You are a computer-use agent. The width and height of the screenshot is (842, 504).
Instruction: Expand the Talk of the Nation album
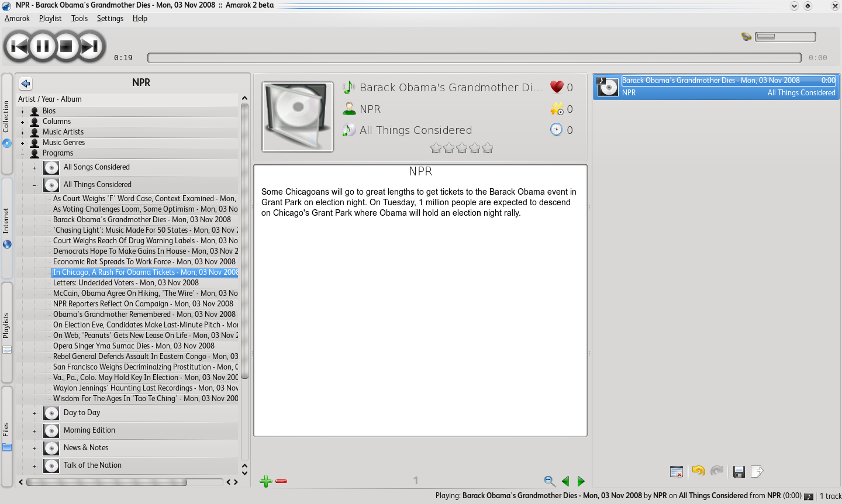34,466
